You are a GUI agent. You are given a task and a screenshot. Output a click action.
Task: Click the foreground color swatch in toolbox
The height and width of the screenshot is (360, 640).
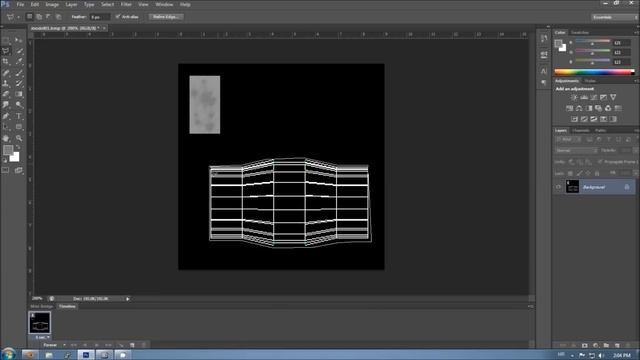8,150
